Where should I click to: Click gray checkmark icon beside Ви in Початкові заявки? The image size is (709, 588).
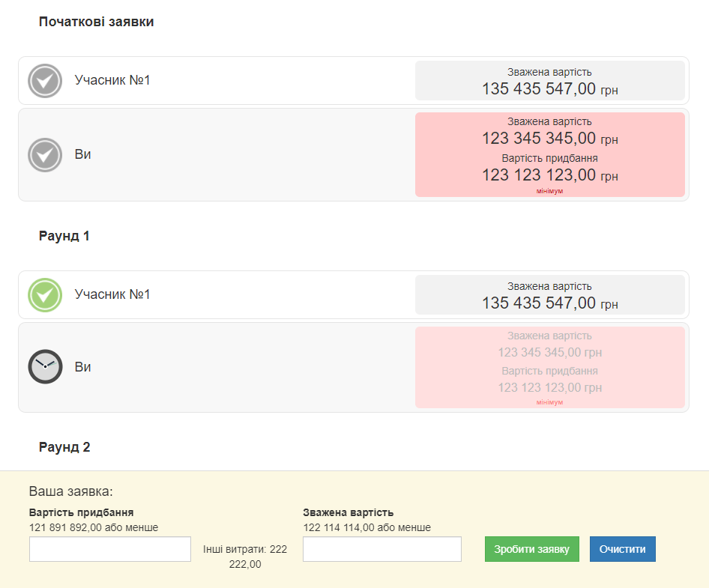pos(45,155)
